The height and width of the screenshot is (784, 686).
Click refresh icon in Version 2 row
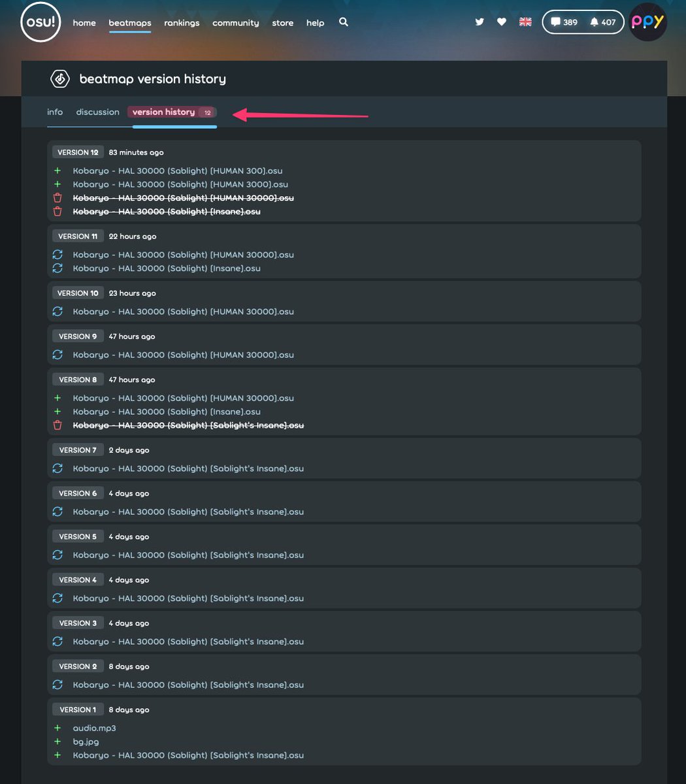(57, 685)
